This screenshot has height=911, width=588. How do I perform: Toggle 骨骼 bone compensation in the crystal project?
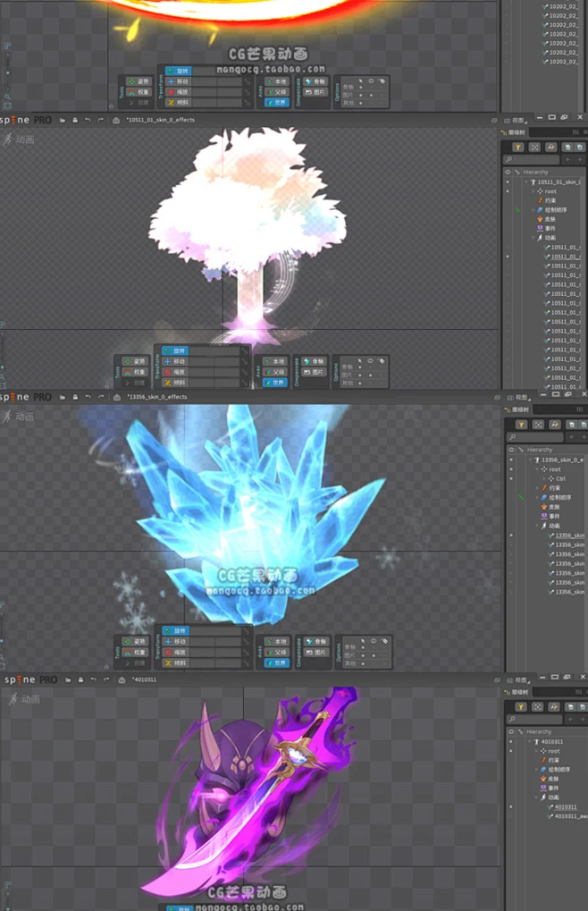pos(315,641)
